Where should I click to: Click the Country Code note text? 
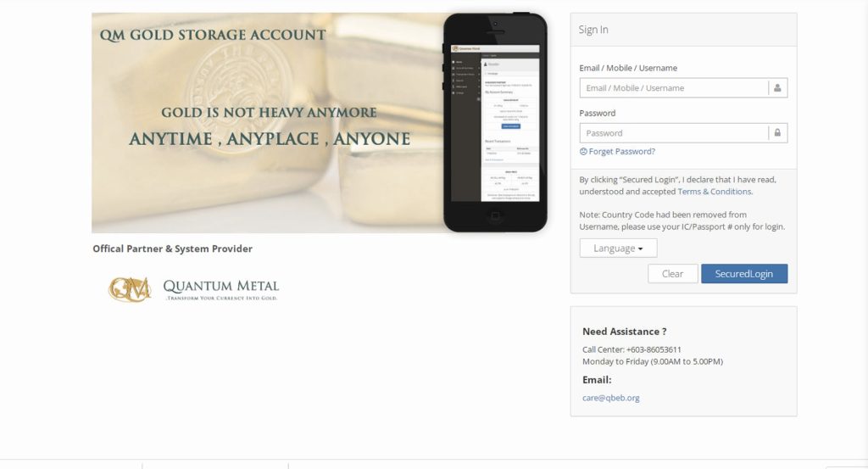[682, 221]
